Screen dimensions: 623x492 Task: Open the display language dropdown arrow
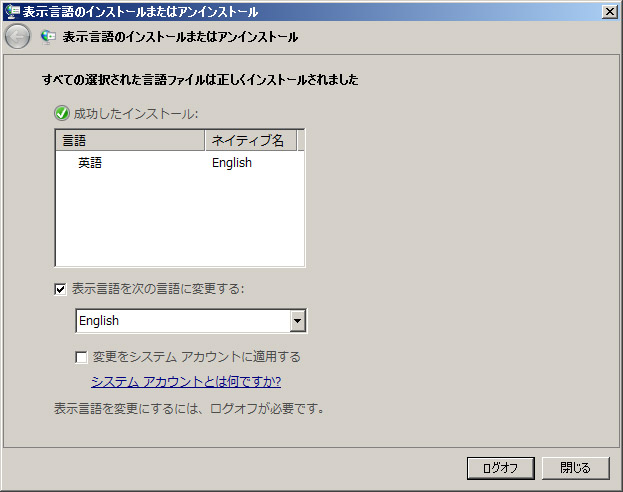coord(296,321)
